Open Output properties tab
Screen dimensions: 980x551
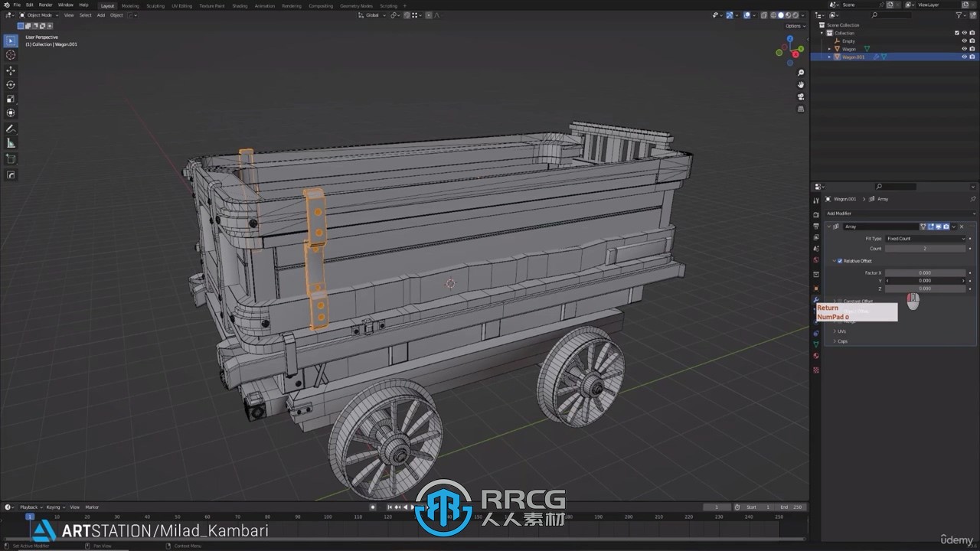[816, 227]
